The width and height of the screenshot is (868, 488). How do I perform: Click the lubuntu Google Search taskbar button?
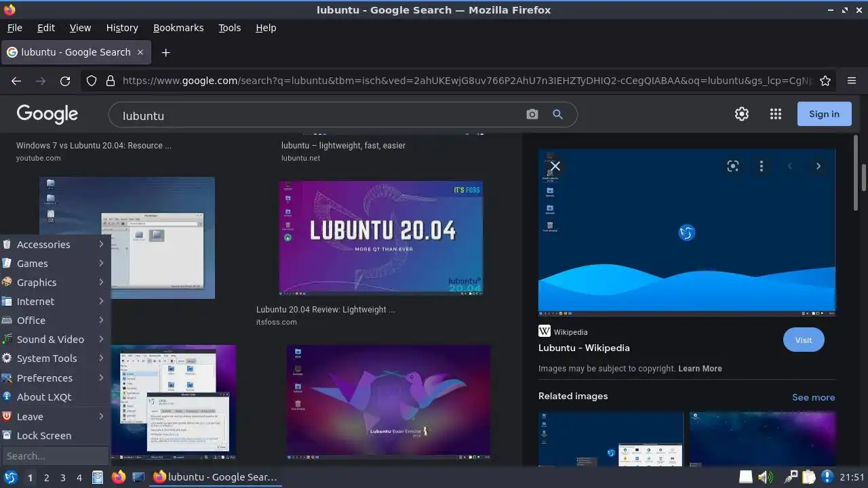[216, 477]
